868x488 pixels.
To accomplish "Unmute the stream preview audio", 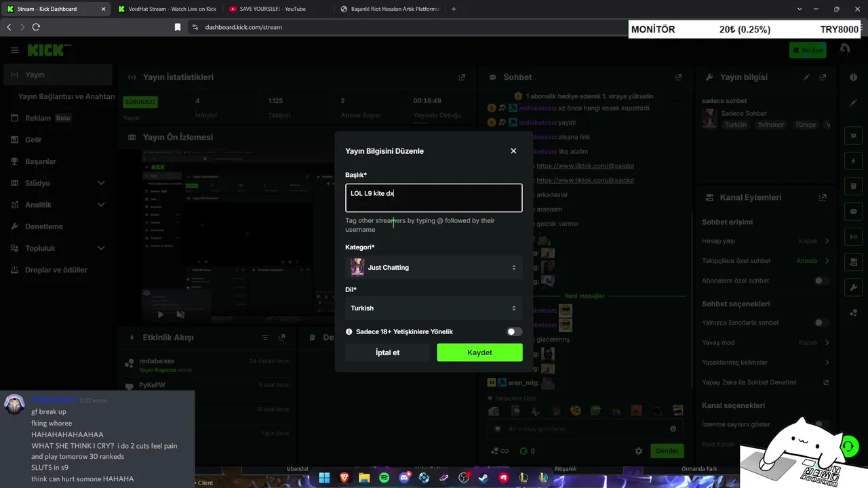I will [x=180, y=314].
